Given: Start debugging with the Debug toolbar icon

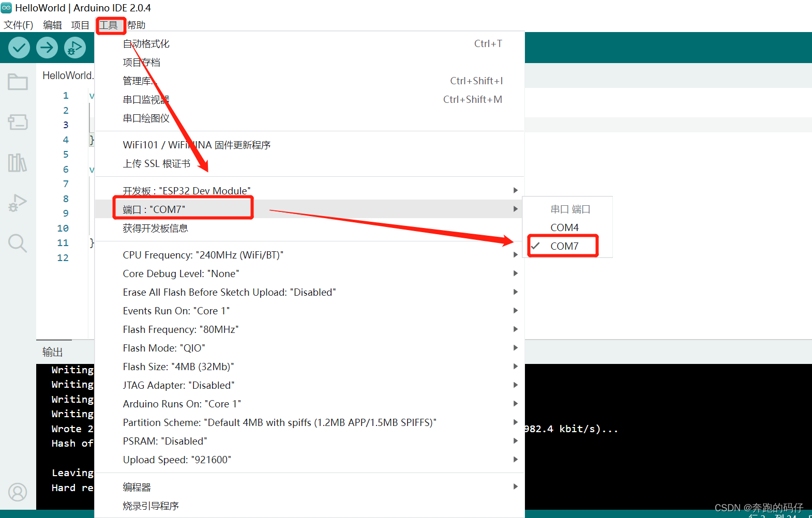Looking at the screenshot, I should coord(75,48).
